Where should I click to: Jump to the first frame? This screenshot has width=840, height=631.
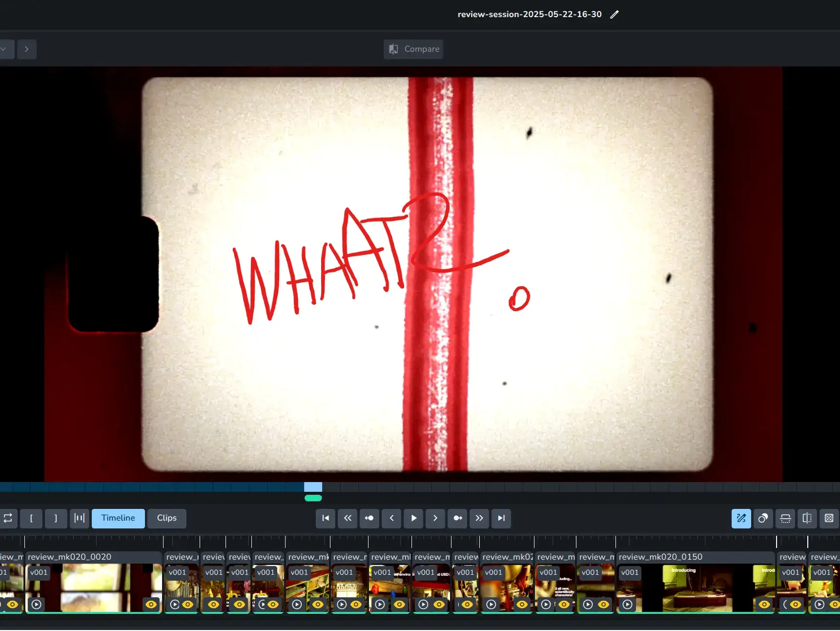click(326, 518)
